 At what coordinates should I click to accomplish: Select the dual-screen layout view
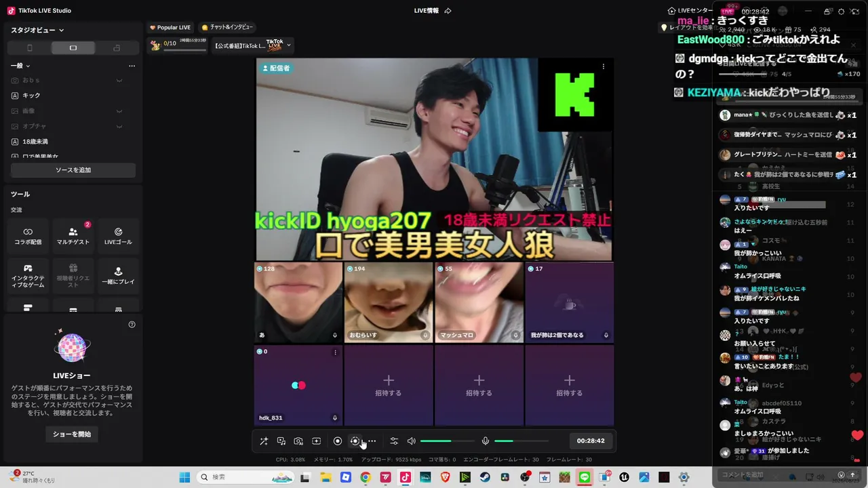(117, 48)
